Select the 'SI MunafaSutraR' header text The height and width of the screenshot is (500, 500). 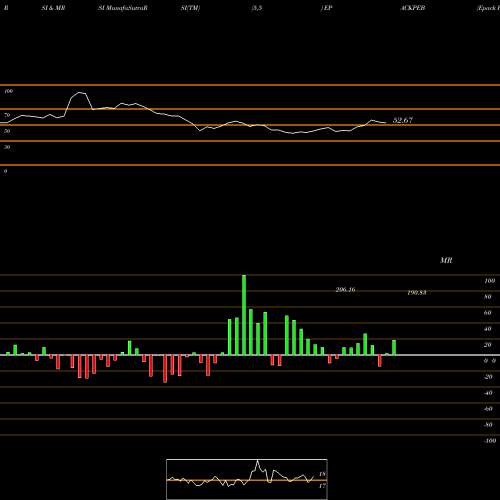(x=123, y=8)
